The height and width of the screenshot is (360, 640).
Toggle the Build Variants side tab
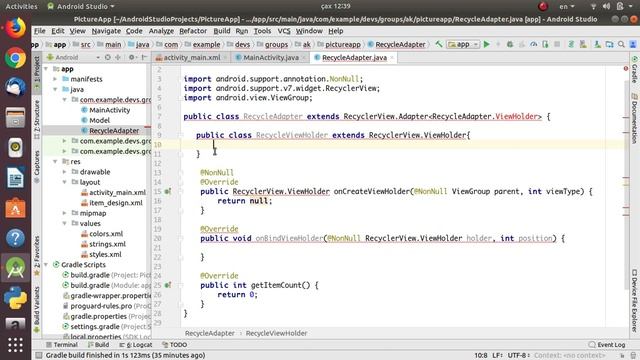[37, 309]
